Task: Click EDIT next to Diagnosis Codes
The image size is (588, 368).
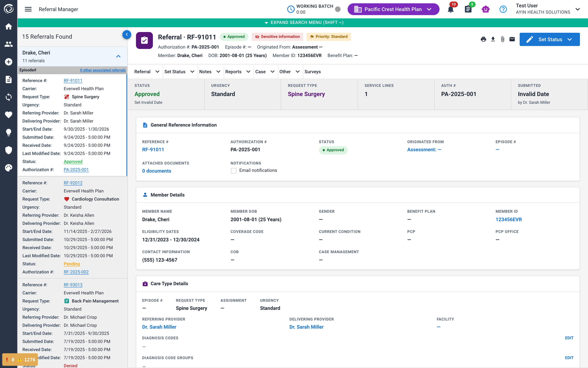Action: point(569,338)
